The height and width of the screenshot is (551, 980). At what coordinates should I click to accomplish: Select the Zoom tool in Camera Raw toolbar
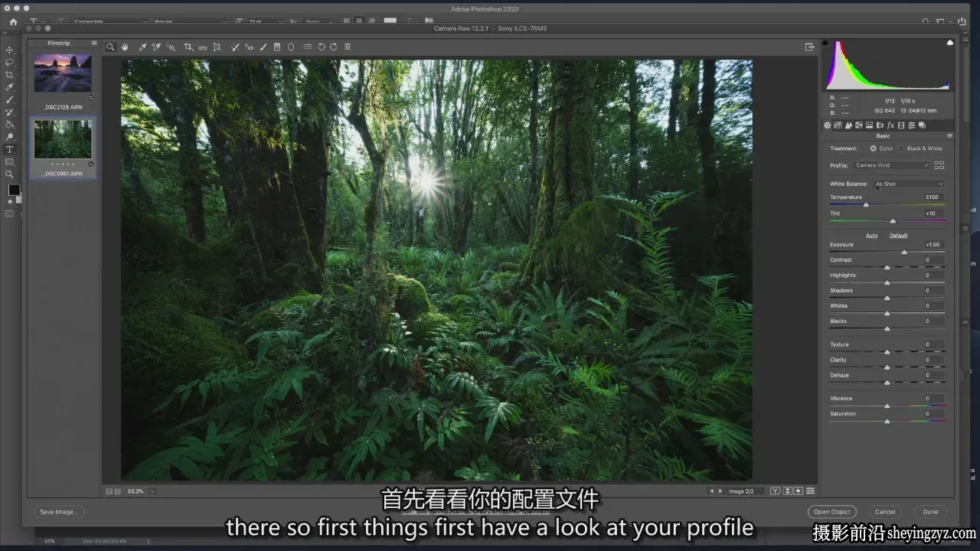109,47
